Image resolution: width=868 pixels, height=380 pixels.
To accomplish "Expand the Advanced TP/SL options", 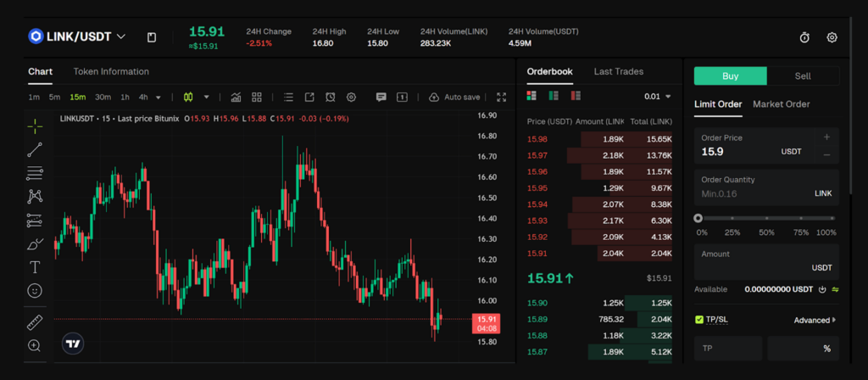I will [x=815, y=320].
